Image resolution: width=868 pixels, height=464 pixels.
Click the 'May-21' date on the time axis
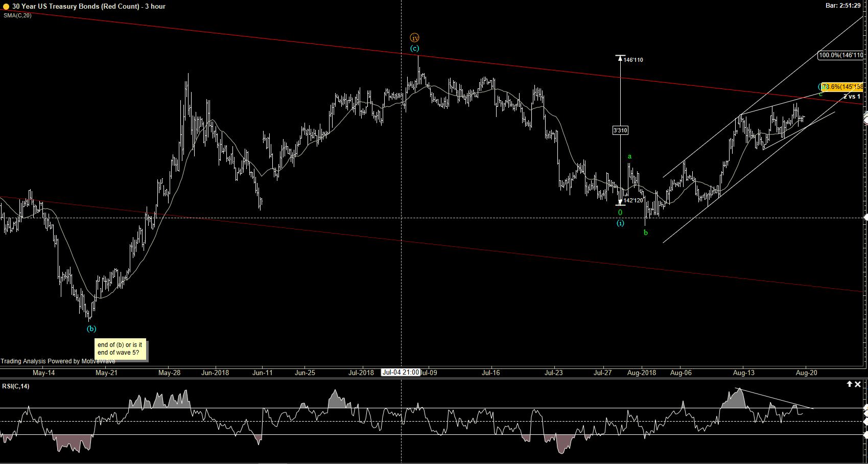click(106, 373)
